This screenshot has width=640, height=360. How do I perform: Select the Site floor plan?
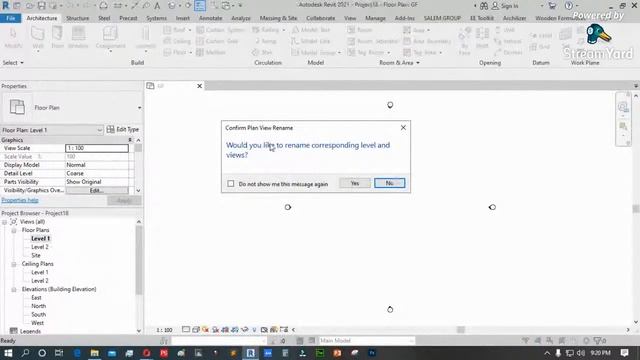[36, 256]
